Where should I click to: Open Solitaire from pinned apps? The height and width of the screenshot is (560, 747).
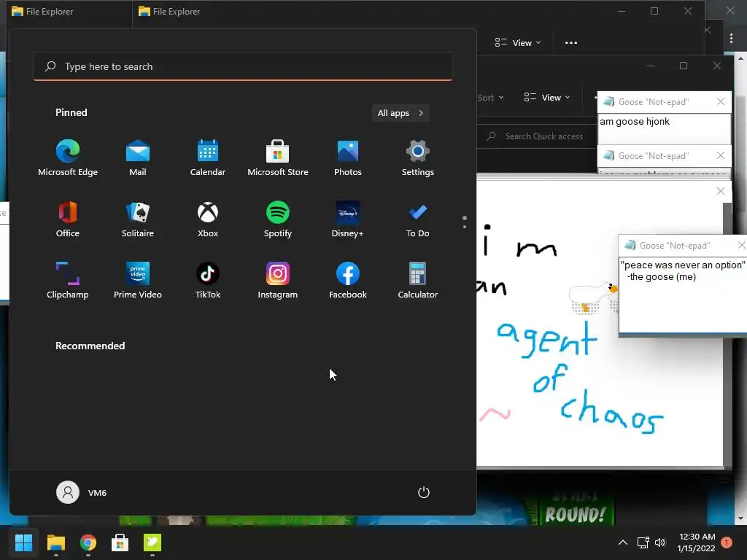click(x=138, y=219)
